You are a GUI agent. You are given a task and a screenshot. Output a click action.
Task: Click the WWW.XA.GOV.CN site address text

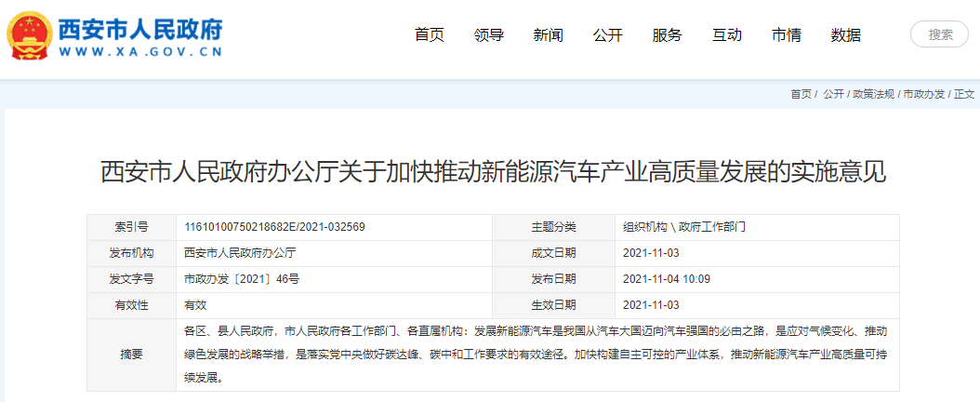click(140, 52)
